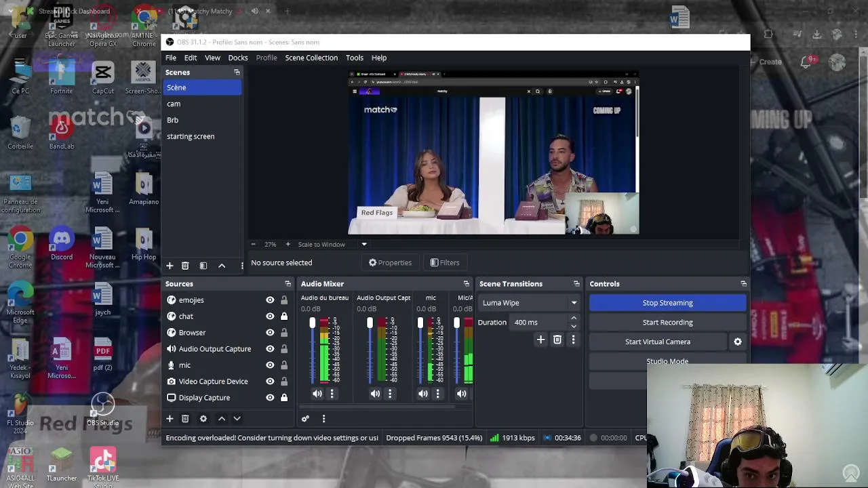Lock the emojies source
This screenshot has height=488, width=868.
[284, 300]
